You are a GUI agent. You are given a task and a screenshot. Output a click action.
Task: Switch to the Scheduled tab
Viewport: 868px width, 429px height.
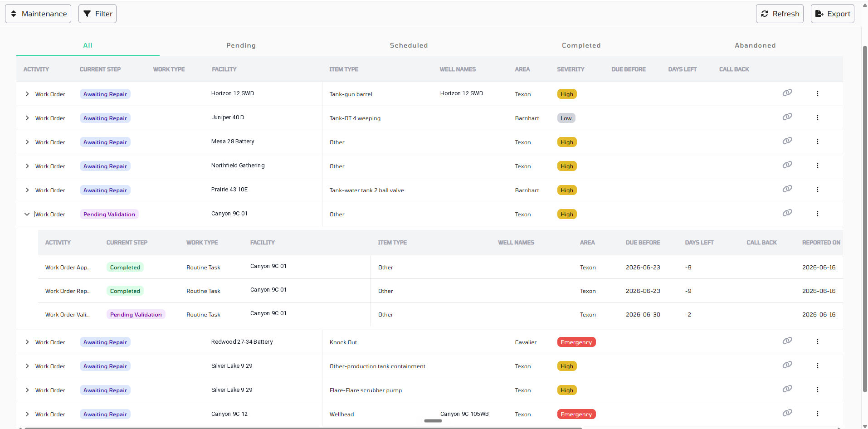coord(409,45)
